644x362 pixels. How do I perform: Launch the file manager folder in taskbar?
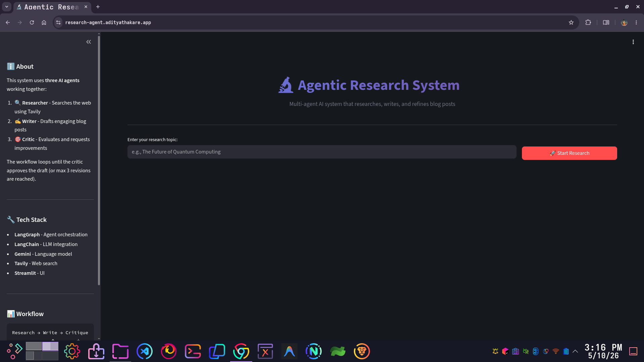point(120,351)
